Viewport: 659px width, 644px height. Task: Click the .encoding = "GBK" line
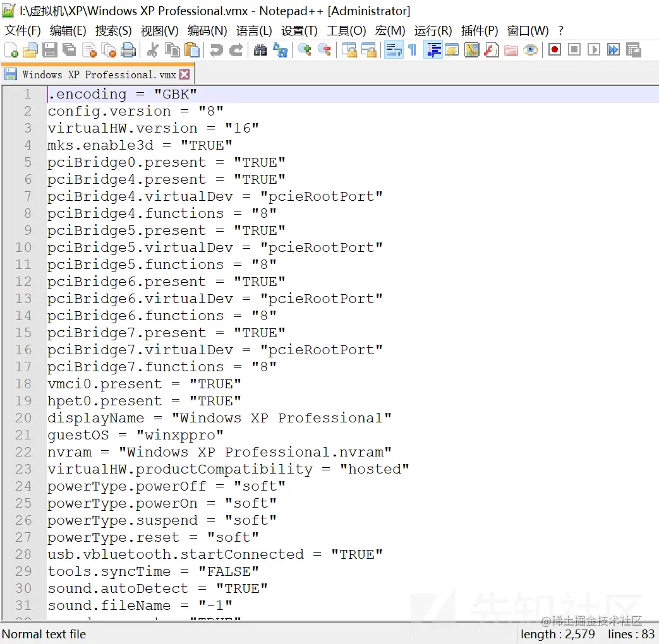point(122,94)
